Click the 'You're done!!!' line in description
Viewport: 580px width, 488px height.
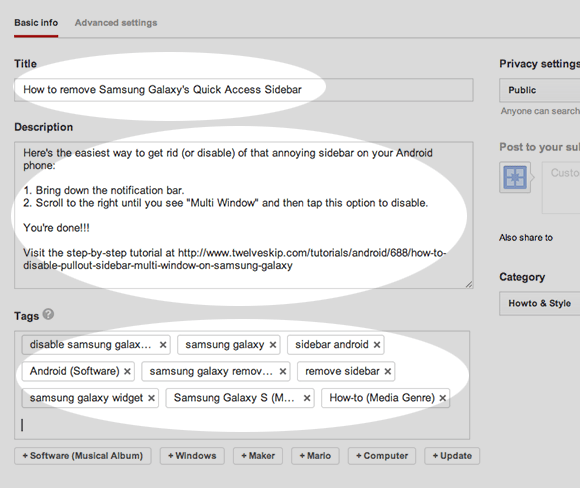click(56, 228)
